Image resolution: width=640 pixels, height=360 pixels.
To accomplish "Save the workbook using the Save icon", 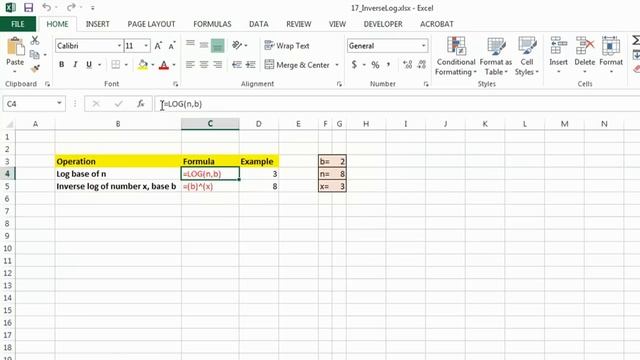I will 28,7.
